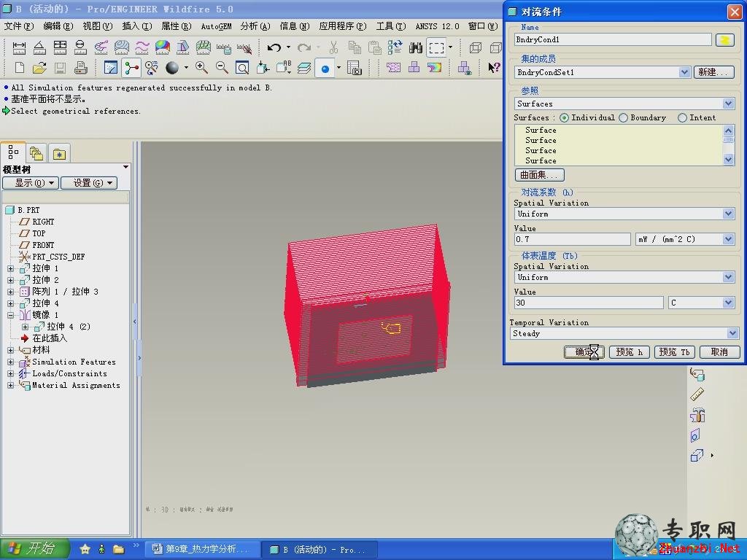Create new file with blank page icon

(x=20, y=68)
